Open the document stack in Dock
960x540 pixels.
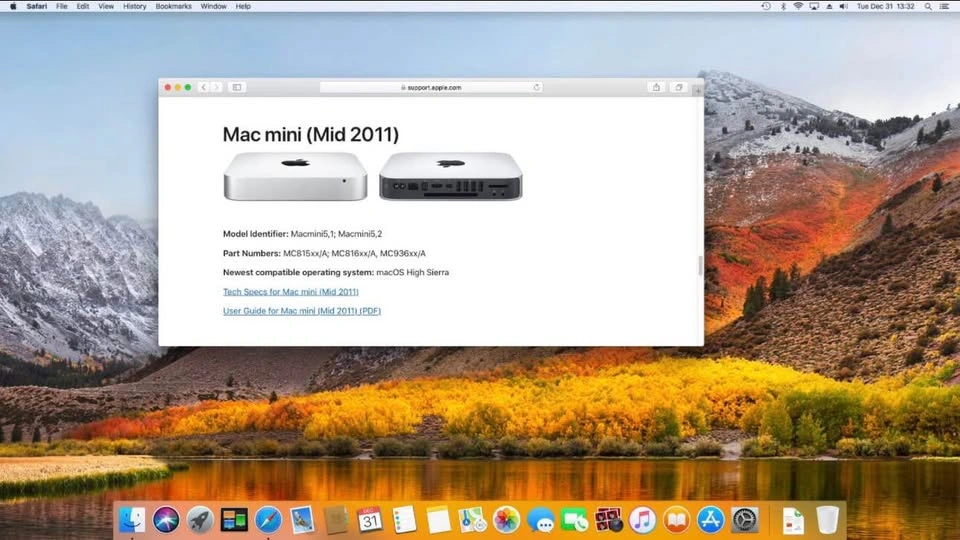(793, 520)
